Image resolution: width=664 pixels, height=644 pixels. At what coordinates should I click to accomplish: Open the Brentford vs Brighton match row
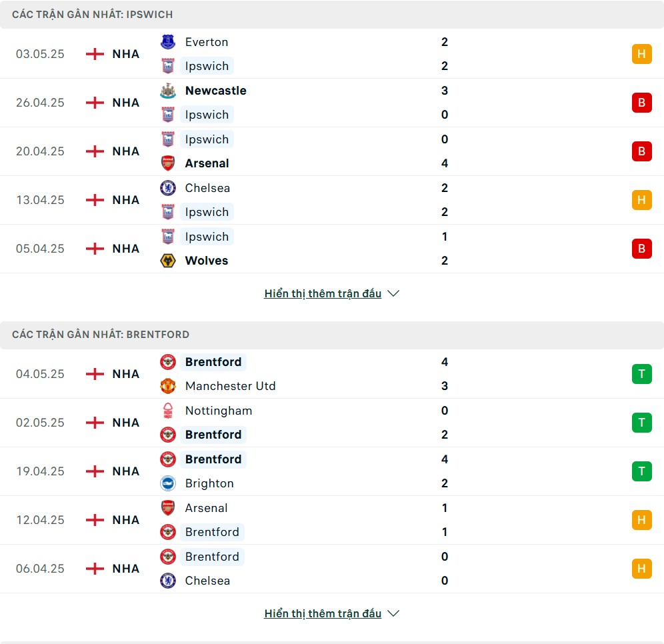332,471
